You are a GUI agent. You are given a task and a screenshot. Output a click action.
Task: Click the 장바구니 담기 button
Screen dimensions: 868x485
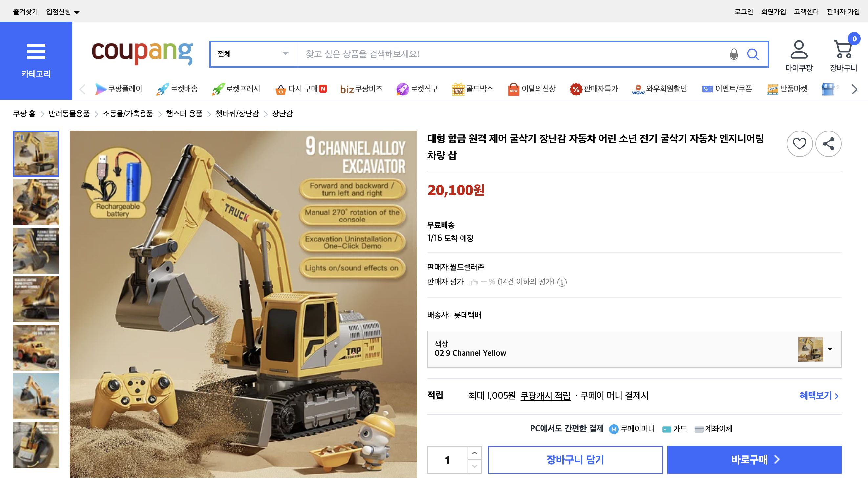[575, 459]
